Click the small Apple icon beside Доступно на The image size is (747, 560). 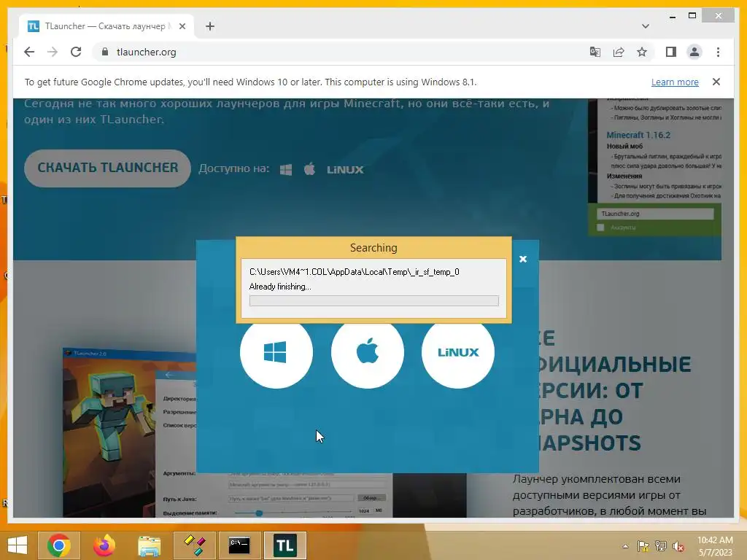309,169
